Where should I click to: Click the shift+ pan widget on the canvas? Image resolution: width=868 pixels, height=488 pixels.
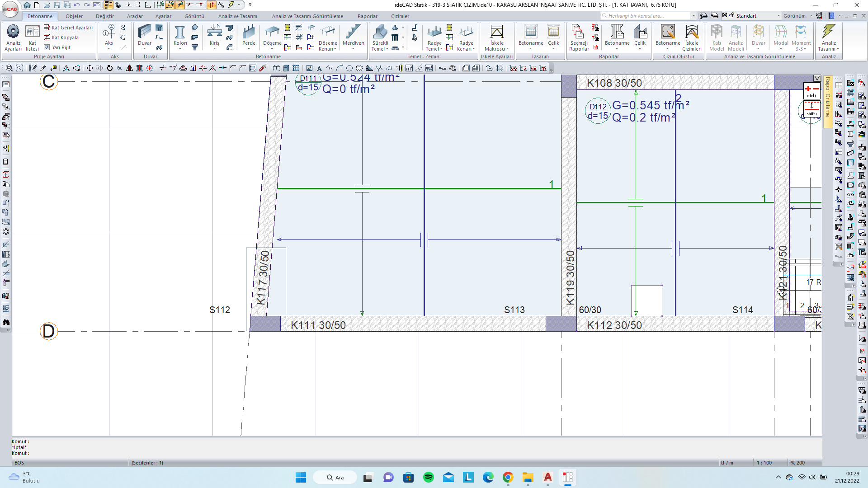point(812,109)
